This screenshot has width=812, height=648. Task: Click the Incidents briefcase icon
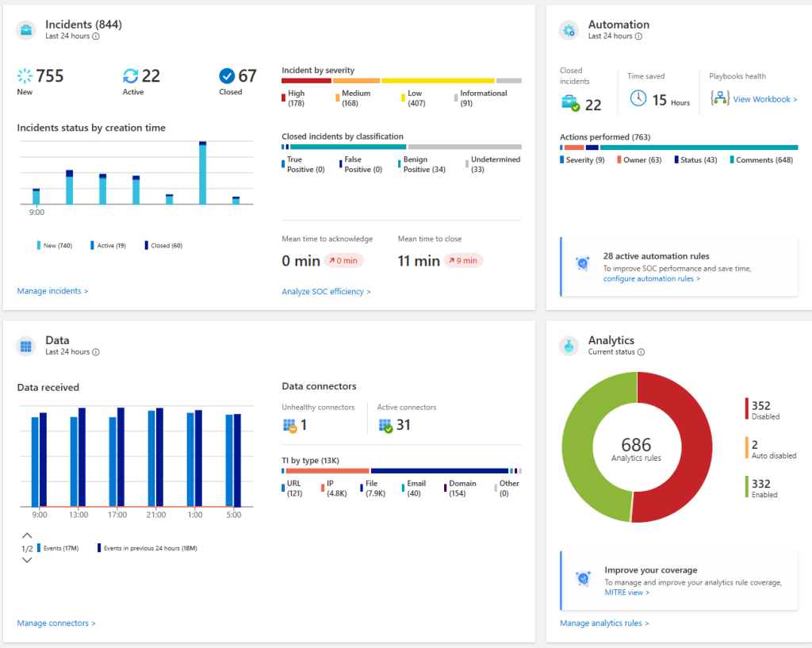26,30
